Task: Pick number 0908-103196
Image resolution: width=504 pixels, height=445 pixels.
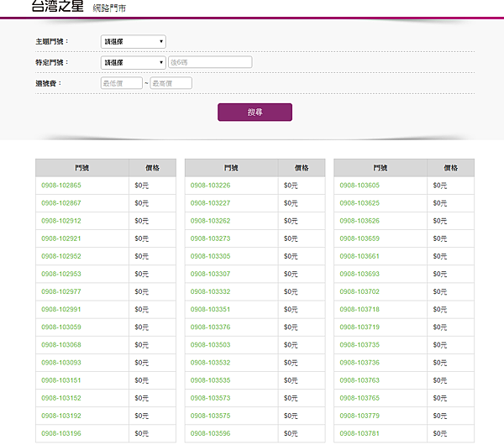Action: coord(61,433)
